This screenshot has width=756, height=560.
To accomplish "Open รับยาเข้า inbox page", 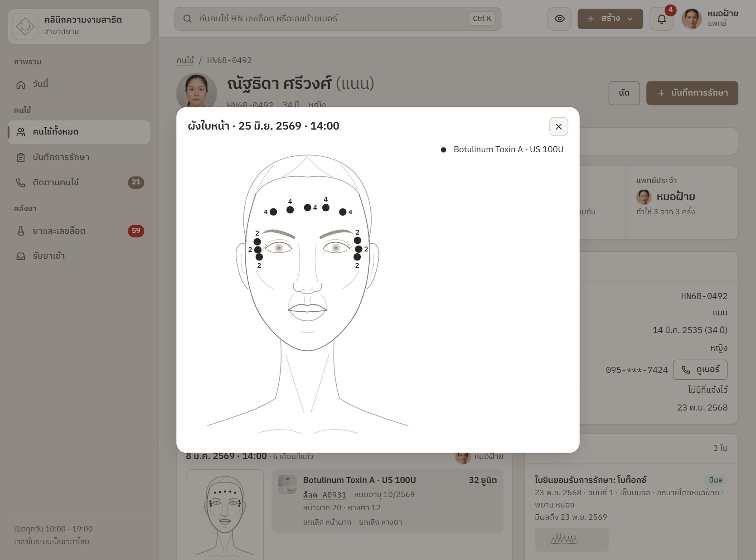I will click(79, 256).
